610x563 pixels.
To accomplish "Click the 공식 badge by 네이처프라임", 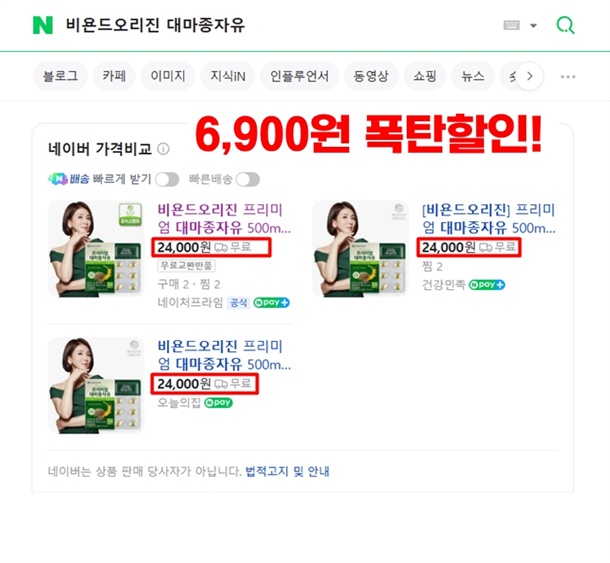I will [238, 303].
